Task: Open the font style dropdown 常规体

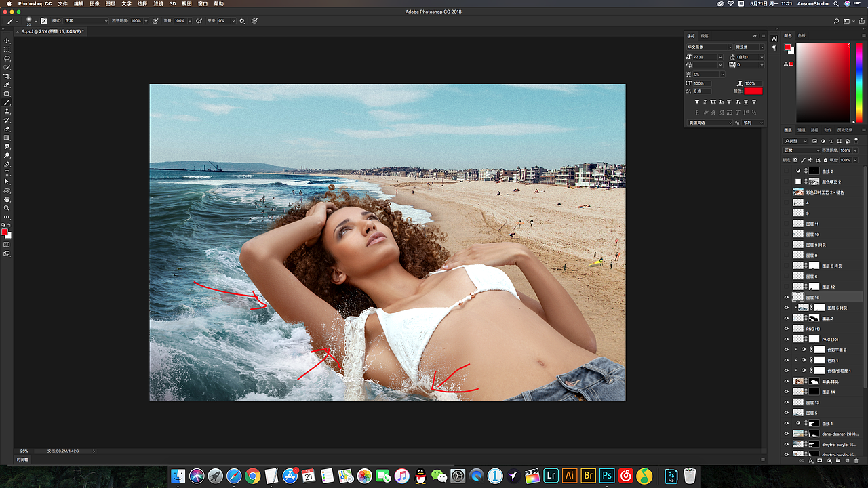Action: (749, 47)
